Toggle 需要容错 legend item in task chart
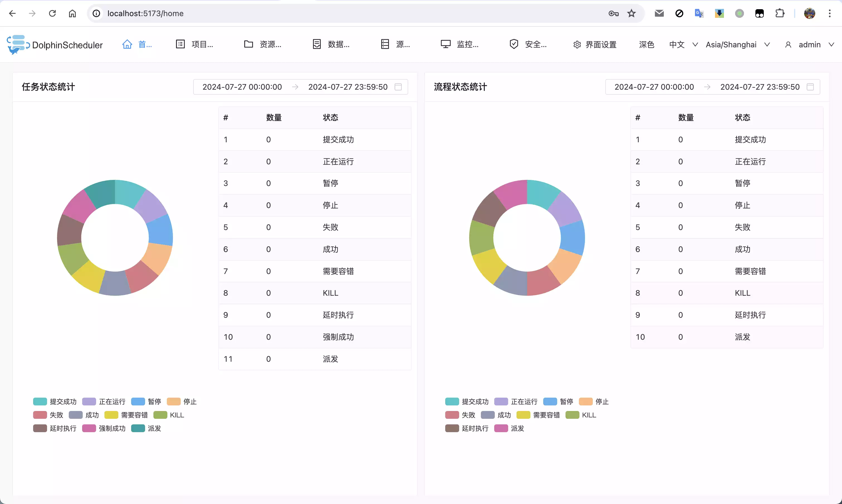 coord(126,415)
